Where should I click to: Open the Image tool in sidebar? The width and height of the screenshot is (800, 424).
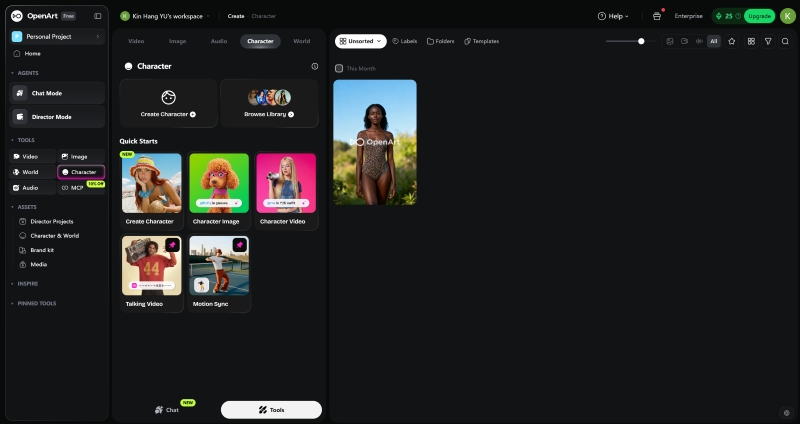pyautogui.click(x=81, y=157)
